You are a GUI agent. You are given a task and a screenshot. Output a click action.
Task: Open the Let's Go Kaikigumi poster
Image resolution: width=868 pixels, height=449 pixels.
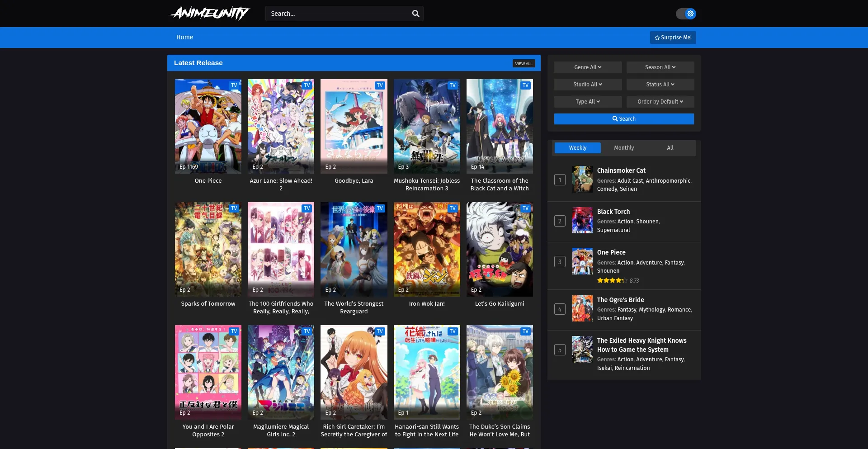[x=500, y=249]
